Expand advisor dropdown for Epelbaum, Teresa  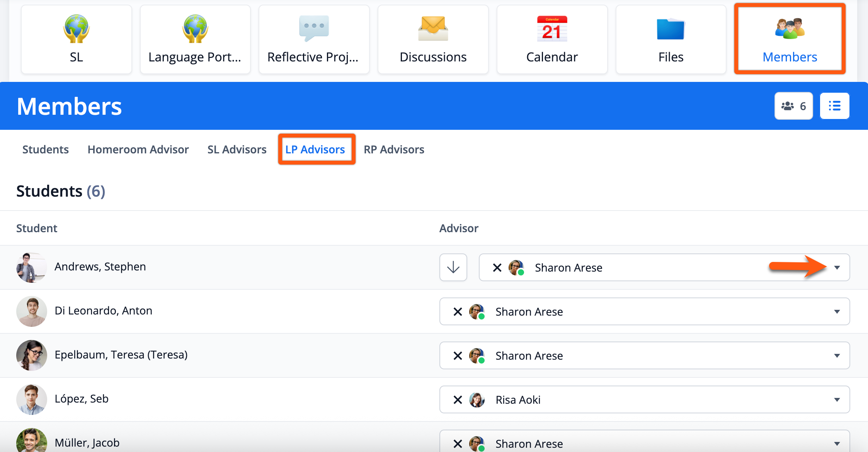[837, 355]
